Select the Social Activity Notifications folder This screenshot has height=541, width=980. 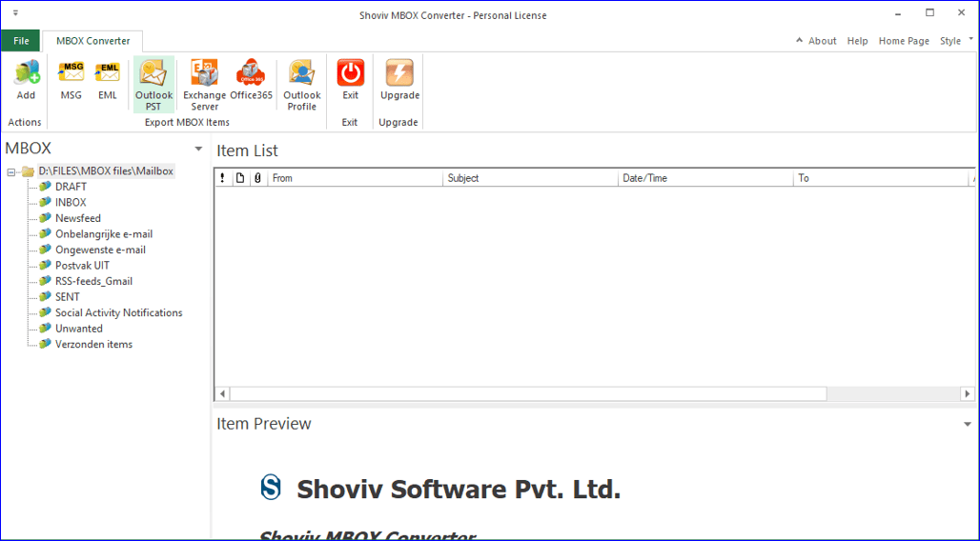(x=119, y=312)
